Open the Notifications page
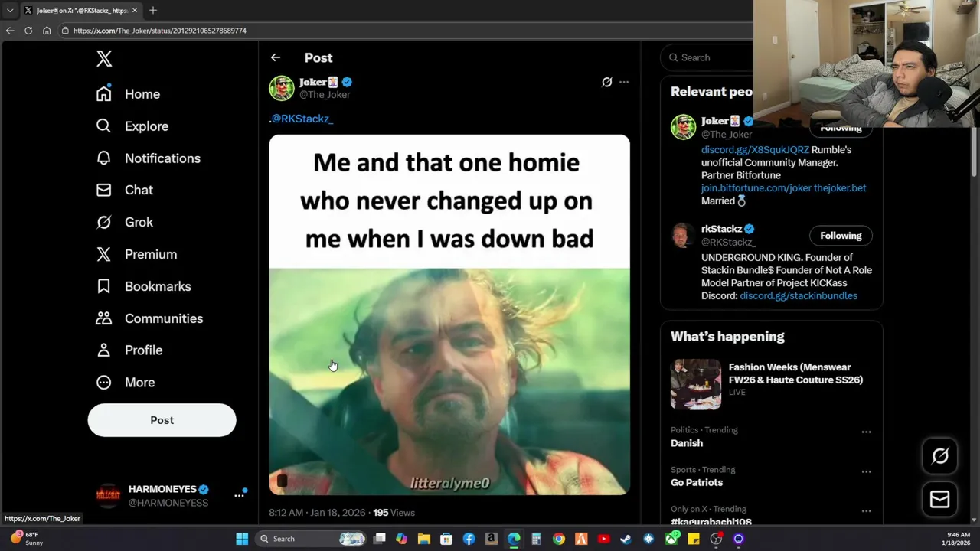This screenshot has height=551, width=980. coord(148,158)
